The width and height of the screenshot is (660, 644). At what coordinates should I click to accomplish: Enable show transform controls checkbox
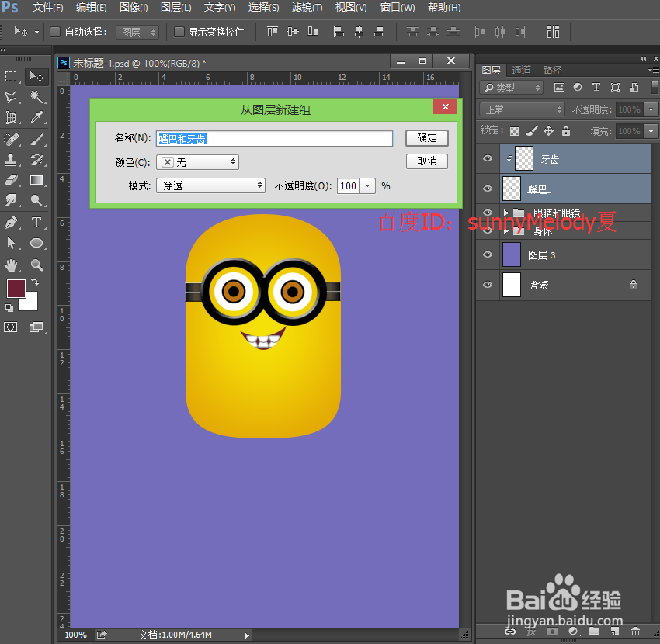(x=179, y=32)
